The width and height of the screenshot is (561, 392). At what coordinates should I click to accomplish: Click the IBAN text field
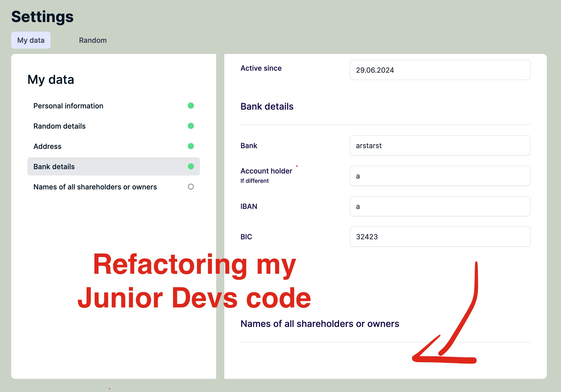point(440,206)
